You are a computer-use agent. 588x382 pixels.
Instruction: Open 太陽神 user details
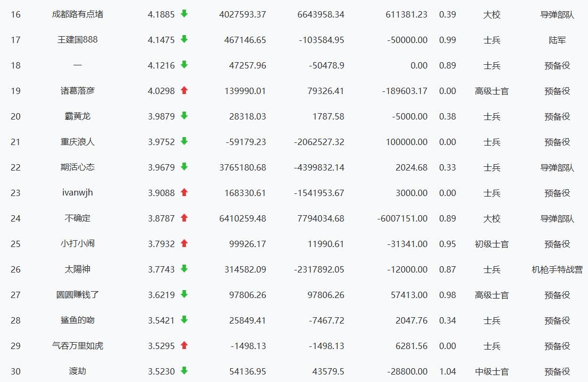(78, 269)
